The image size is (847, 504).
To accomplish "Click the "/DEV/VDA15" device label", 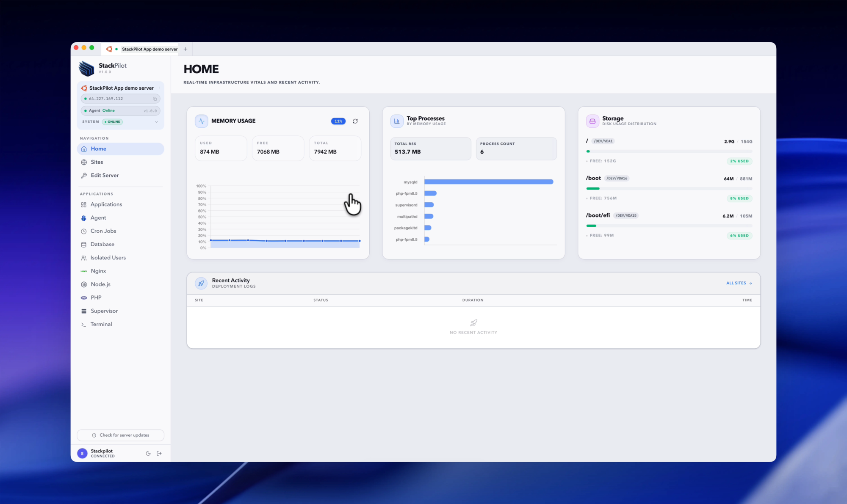I will tap(626, 215).
